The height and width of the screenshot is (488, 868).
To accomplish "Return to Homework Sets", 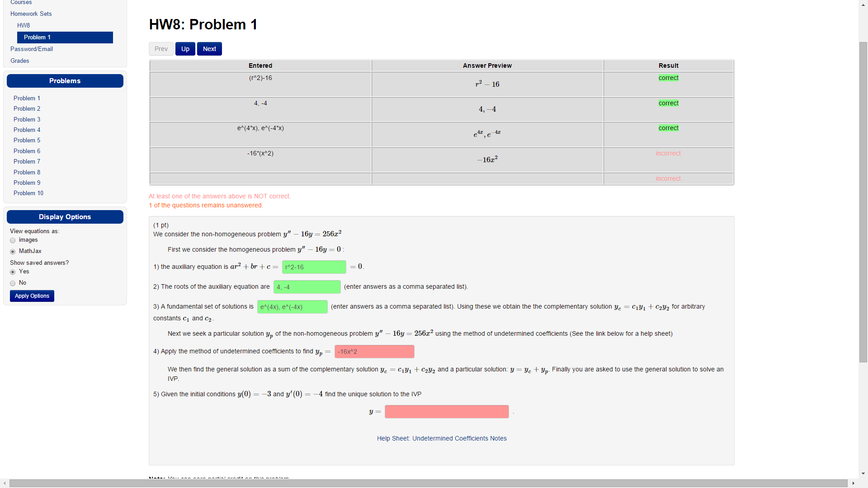I will coord(31,14).
